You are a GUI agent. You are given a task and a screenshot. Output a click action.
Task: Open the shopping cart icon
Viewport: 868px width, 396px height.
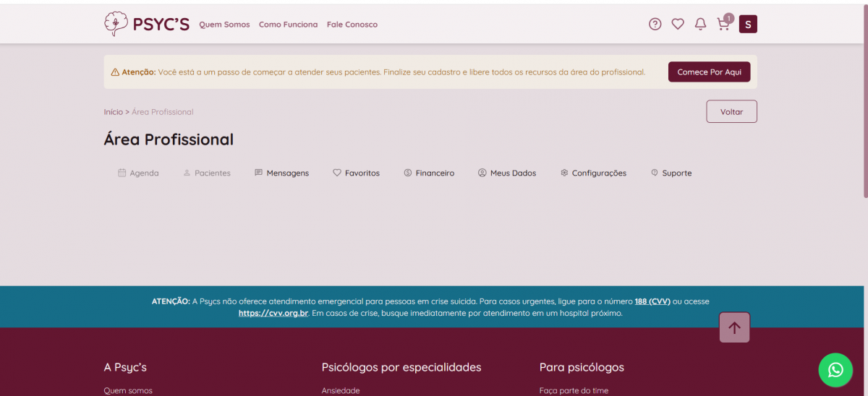(723, 25)
